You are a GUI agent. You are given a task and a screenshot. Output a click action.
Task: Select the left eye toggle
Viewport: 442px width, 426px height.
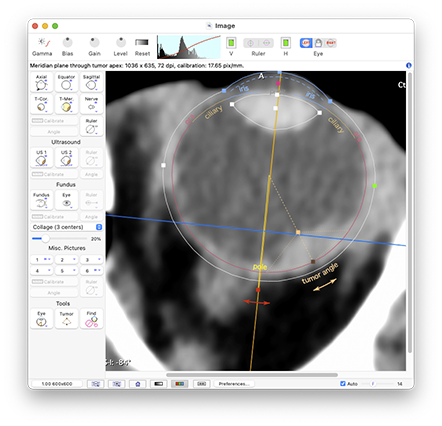306,43
